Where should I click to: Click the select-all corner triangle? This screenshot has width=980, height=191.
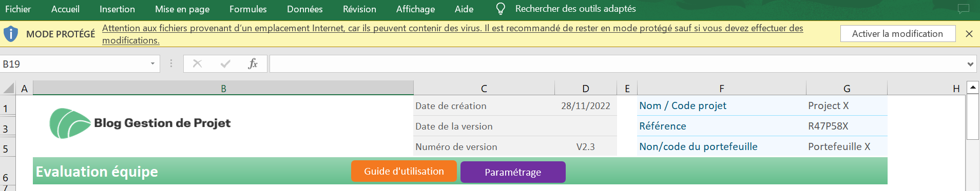pyautogui.click(x=9, y=88)
